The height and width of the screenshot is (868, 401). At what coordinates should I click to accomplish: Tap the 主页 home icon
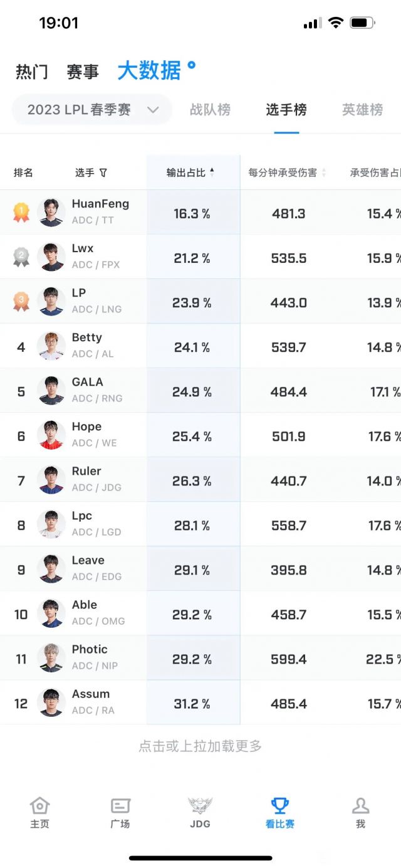pos(39,805)
